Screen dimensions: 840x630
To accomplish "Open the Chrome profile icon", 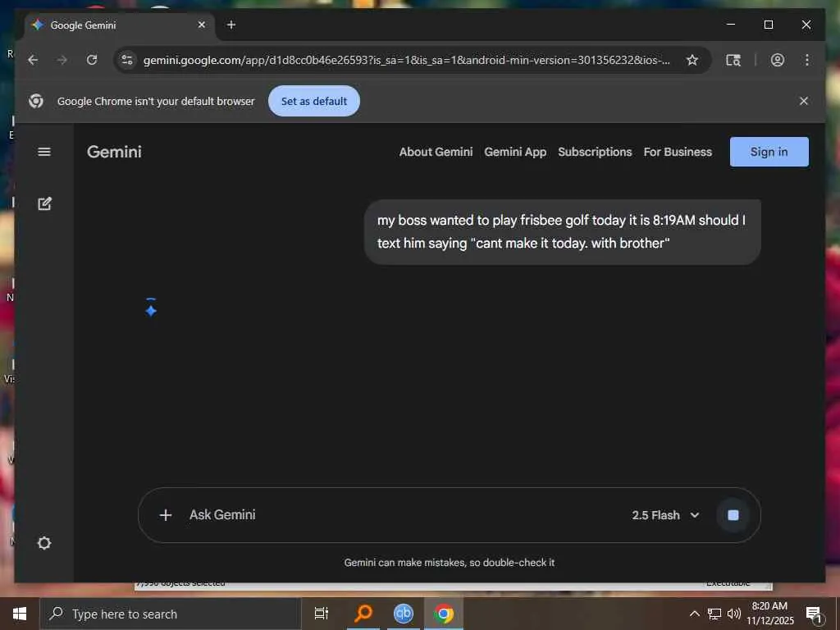I will pos(778,60).
